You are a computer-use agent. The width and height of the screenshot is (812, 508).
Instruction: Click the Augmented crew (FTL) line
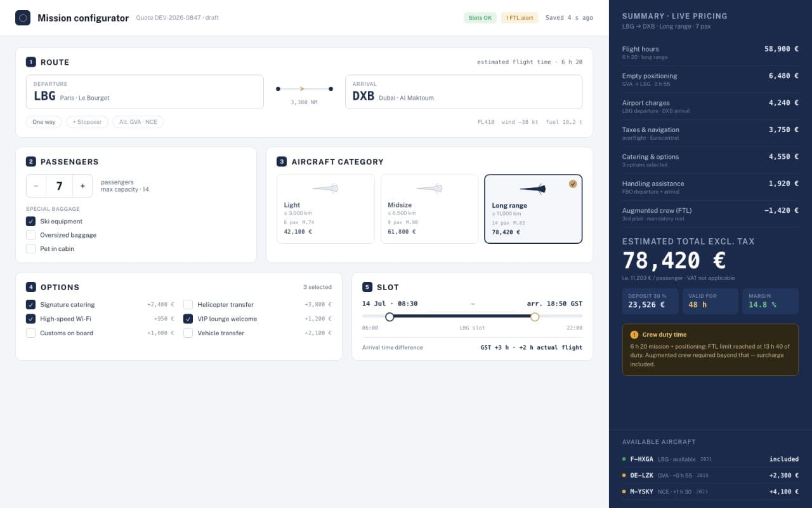click(710, 214)
